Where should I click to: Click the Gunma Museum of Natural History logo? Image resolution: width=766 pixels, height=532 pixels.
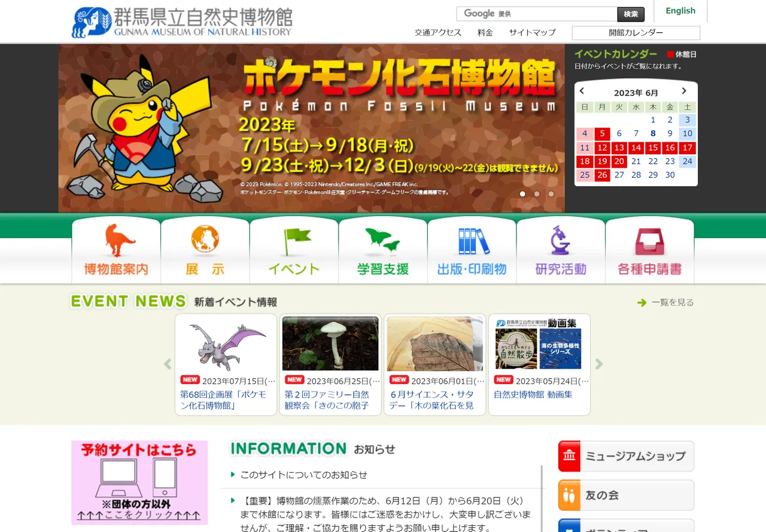tap(182, 22)
